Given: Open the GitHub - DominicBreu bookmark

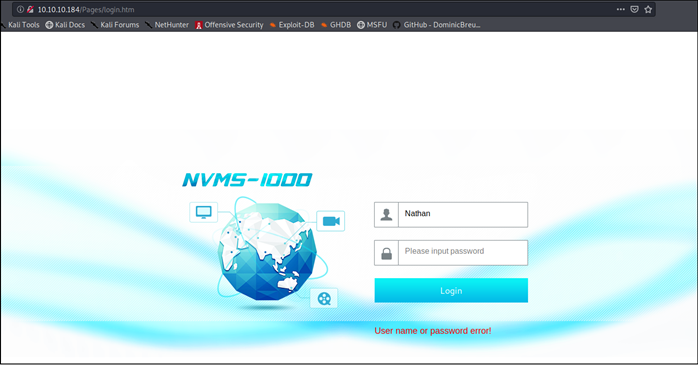Looking at the screenshot, I should pos(437,25).
